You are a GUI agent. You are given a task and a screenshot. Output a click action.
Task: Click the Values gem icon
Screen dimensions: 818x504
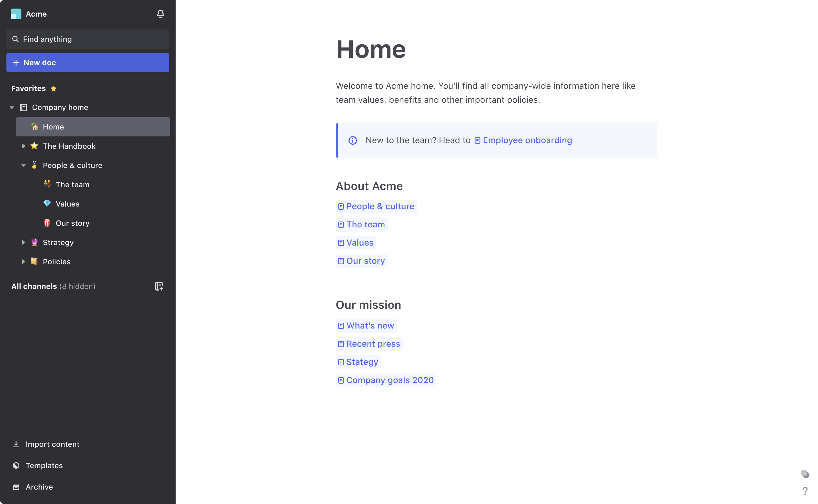tap(47, 203)
